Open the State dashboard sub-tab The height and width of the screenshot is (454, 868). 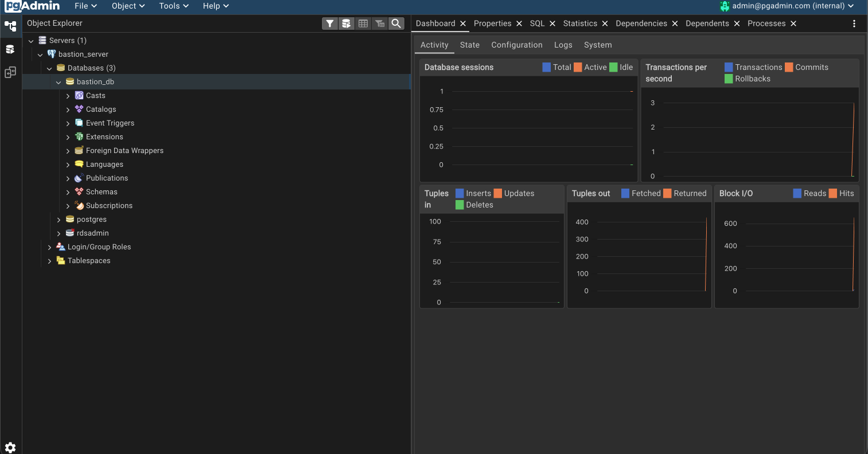pos(470,45)
